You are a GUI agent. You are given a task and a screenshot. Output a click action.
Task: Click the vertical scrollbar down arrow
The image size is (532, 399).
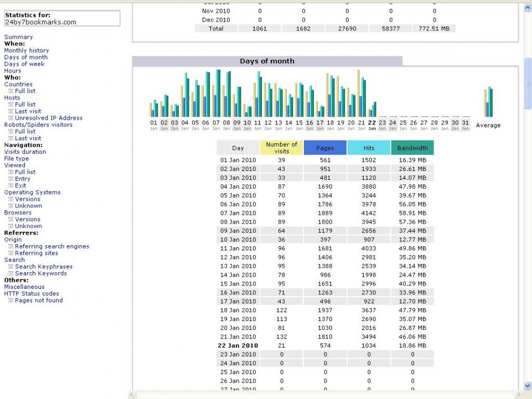pyautogui.click(x=527, y=386)
